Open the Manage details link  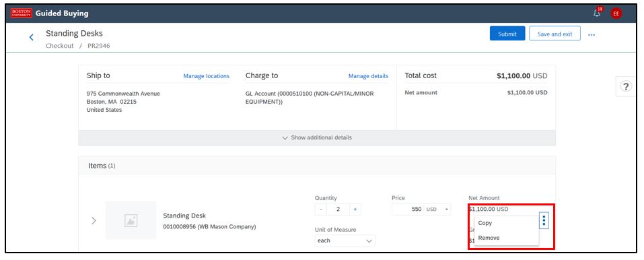point(368,76)
